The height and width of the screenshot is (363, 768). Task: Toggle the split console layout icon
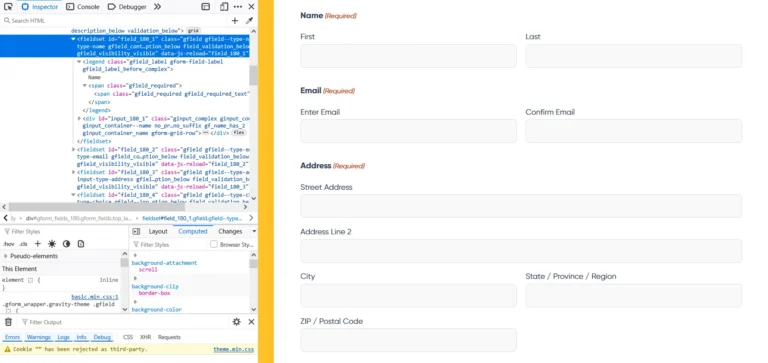206,7
